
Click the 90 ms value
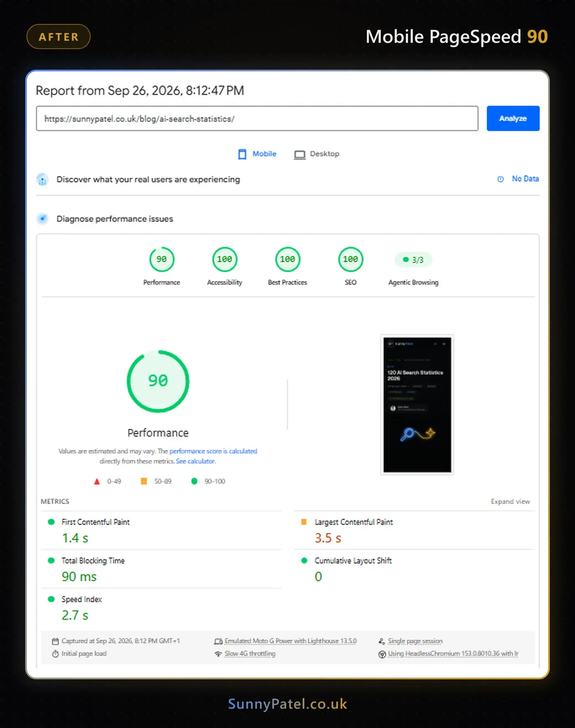point(79,576)
